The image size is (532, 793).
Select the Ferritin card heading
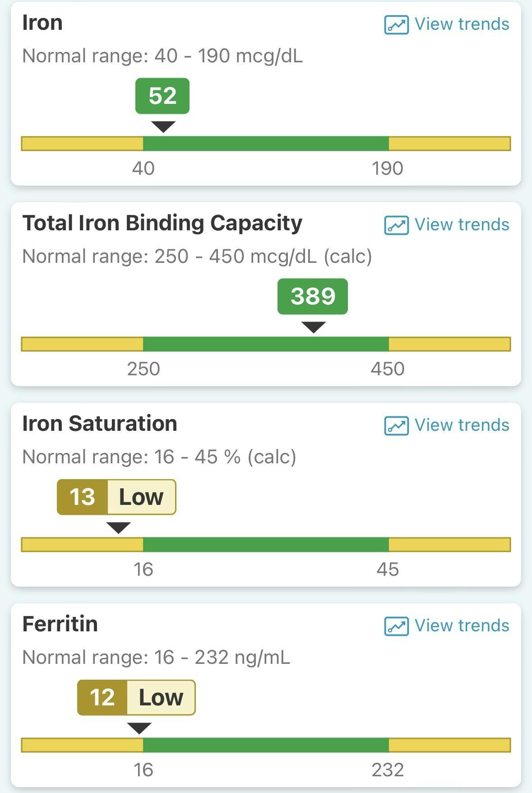pos(60,624)
